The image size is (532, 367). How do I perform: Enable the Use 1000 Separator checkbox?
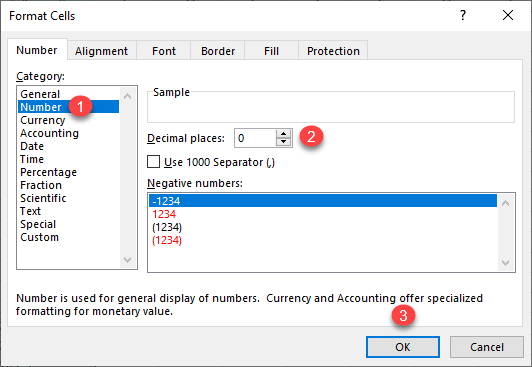(x=153, y=162)
